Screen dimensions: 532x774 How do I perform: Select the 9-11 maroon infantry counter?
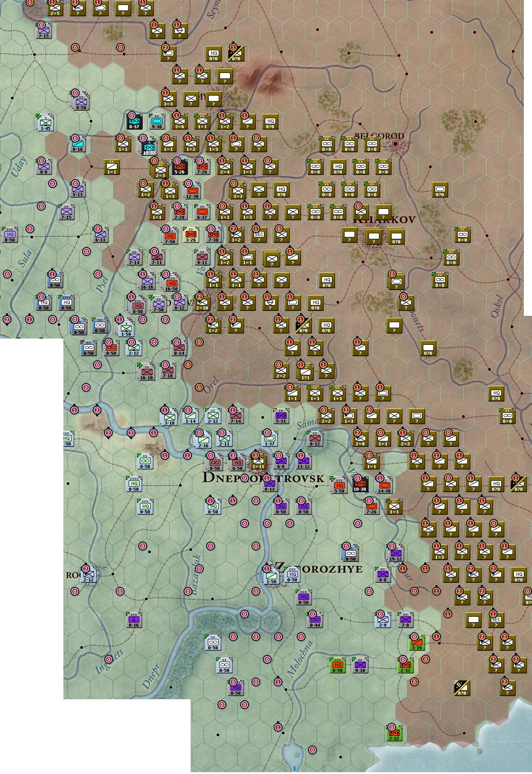tap(202, 257)
